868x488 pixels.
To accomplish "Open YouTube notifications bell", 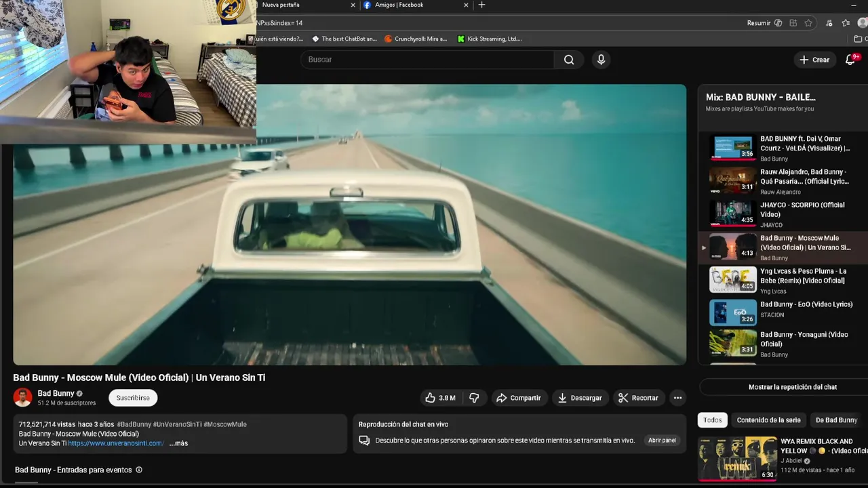I will [x=850, y=60].
